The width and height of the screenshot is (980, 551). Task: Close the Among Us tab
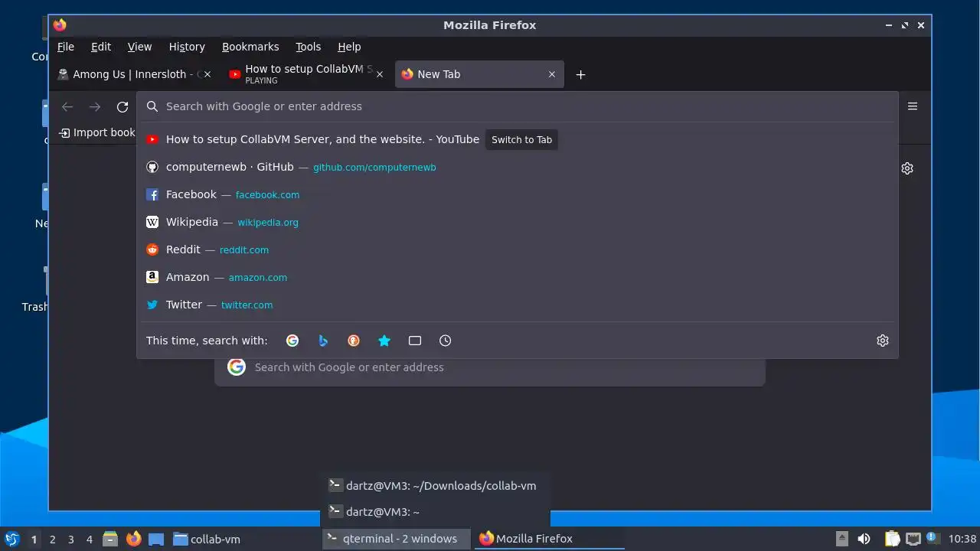pyautogui.click(x=207, y=74)
